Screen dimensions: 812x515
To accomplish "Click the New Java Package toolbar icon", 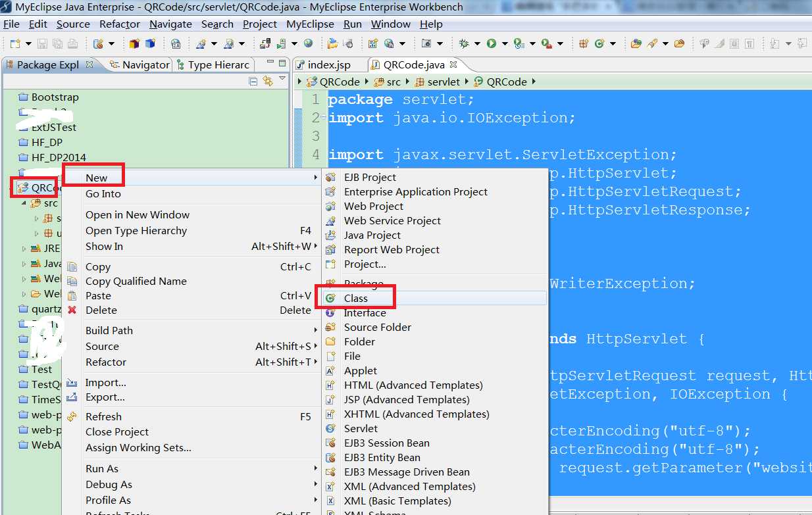I will point(583,44).
